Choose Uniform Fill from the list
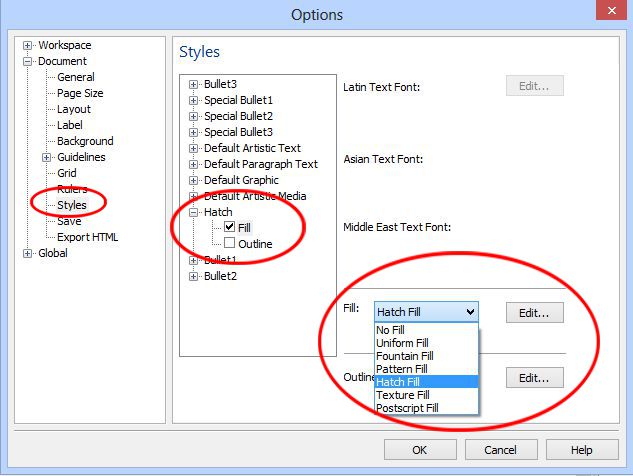Screen dimensions: 633x476 coord(426,343)
